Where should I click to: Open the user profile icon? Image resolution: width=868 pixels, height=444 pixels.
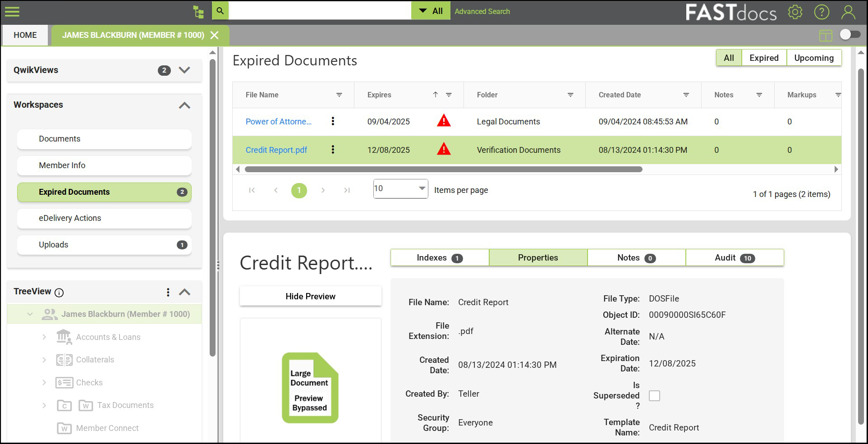click(x=848, y=12)
